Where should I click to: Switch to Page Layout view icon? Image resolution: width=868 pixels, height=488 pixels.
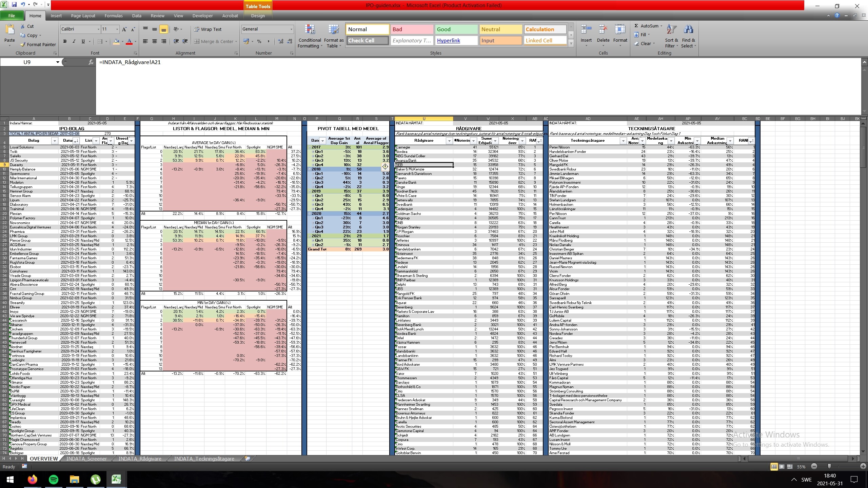point(782,467)
